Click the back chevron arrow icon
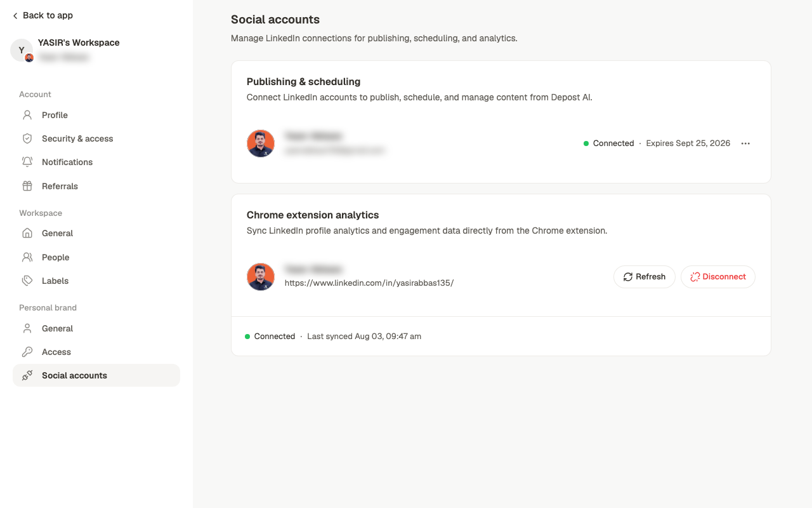The width and height of the screenshot is (812, 508). click(15, 16)
